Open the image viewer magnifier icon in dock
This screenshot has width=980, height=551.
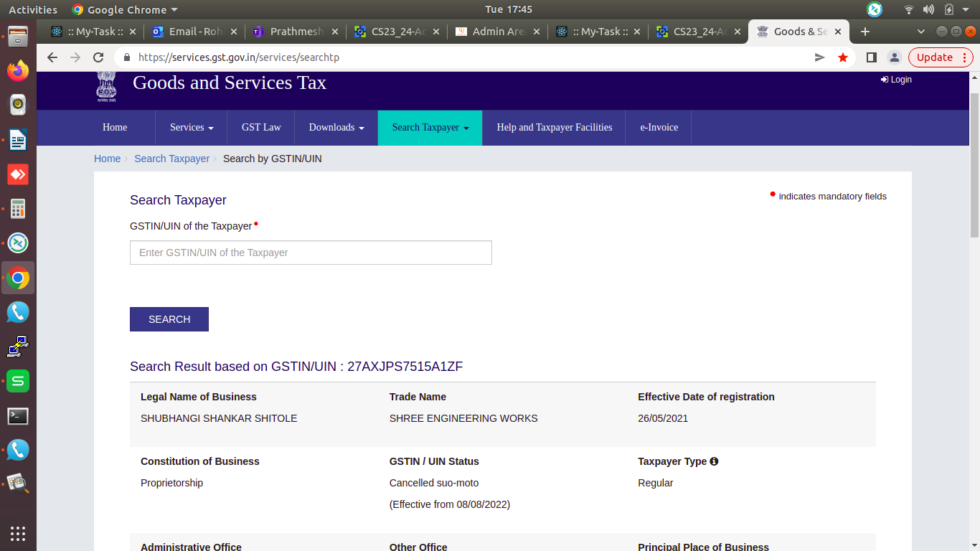[18, 484]
